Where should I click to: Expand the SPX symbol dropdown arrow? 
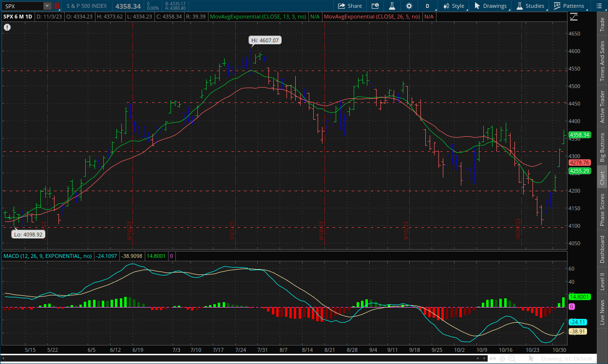pos(47,6)
